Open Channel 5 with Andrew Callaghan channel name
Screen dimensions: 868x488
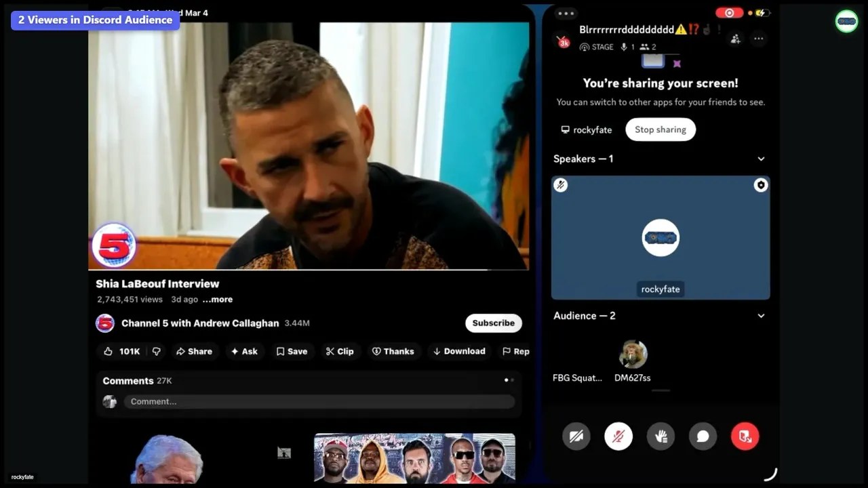coord(200,323)
